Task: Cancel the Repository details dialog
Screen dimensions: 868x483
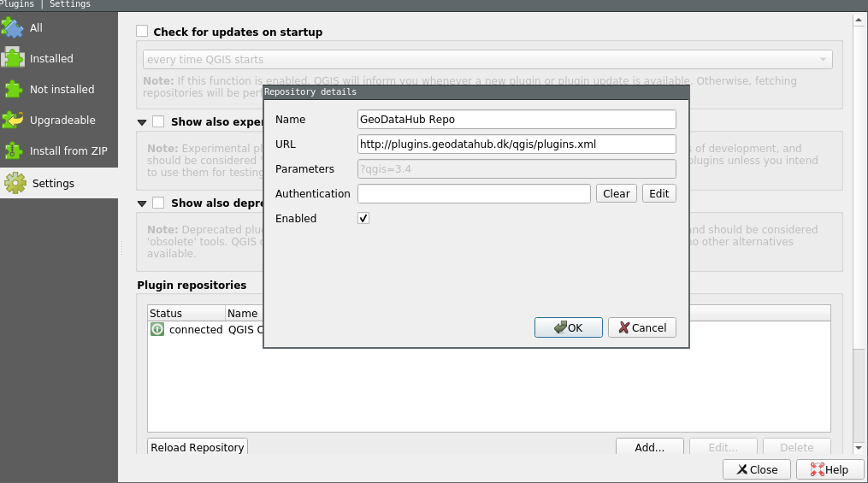Action: (x=641, y=327)
